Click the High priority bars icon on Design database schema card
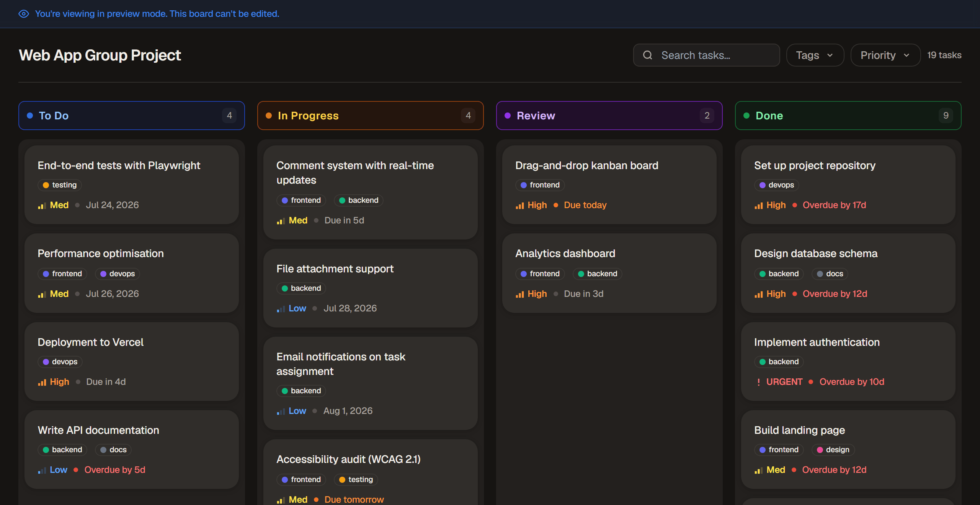 758,294
